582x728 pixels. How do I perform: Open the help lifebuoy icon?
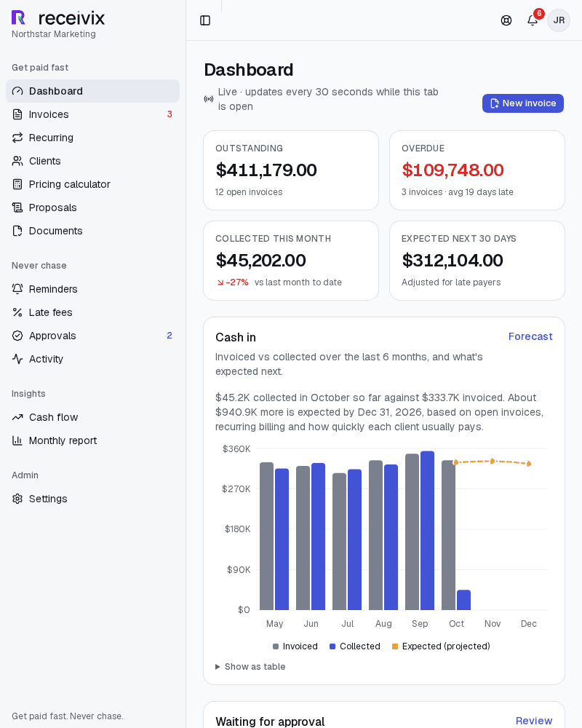pyautogui.click(x=506, y=20)
